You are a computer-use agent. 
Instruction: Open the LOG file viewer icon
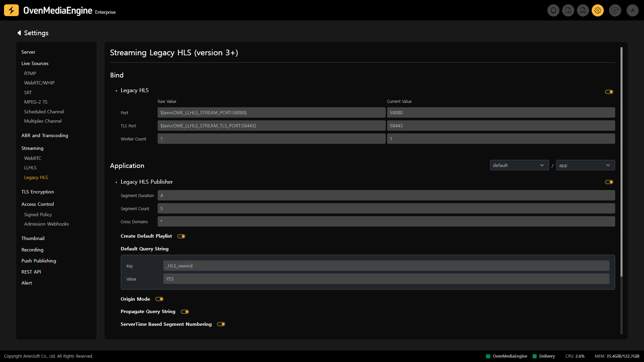(x=568, y=10)
